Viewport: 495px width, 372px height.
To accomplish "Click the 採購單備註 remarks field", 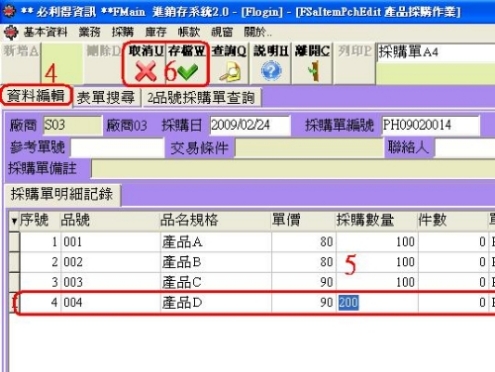I will [293, 169].
